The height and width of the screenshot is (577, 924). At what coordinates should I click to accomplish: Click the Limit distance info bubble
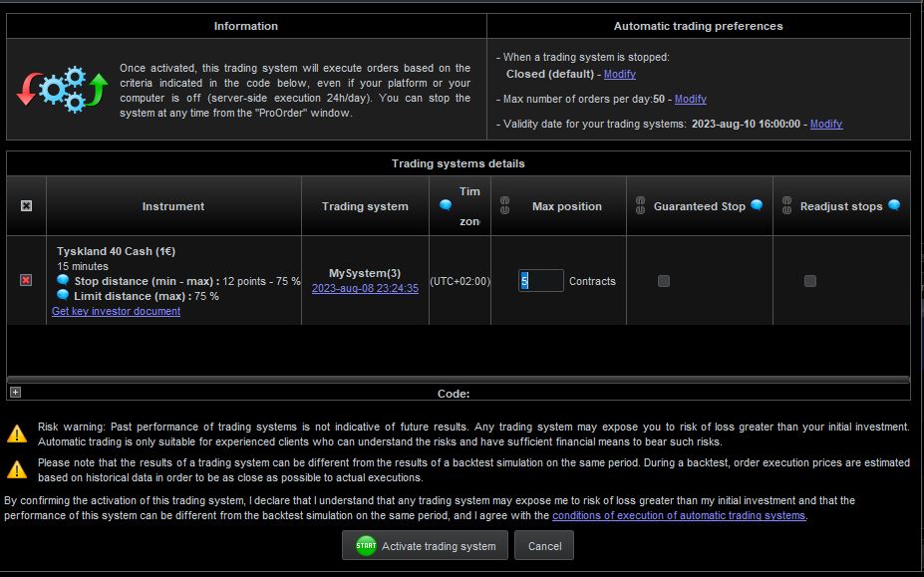(63, 295)
